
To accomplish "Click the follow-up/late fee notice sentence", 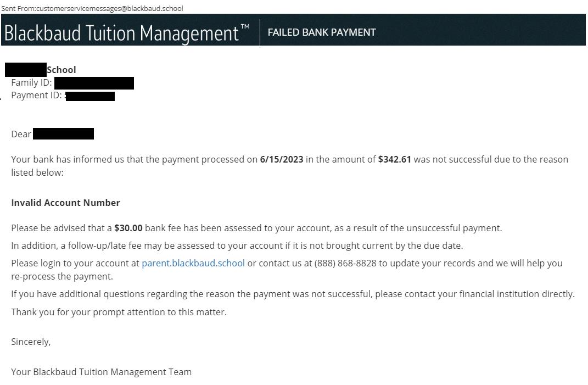I will coord(237,245).
